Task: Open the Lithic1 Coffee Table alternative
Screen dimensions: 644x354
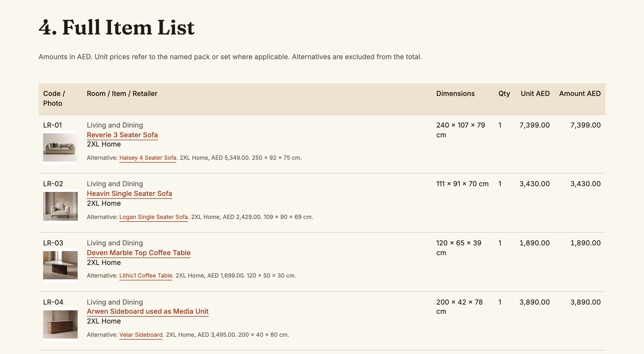Action: pyautogui.click(x=146, y=275)
